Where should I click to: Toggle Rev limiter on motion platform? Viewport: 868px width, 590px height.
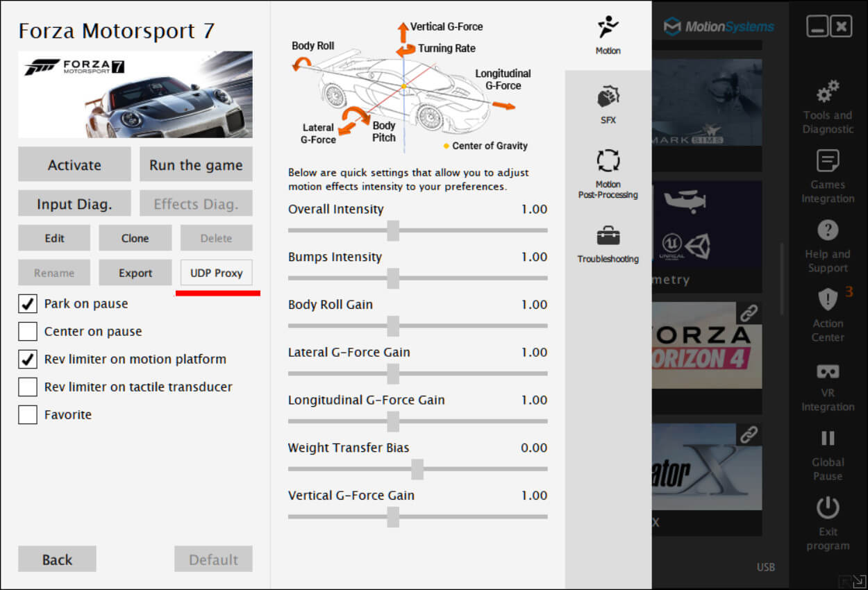(x=28, y=359)
